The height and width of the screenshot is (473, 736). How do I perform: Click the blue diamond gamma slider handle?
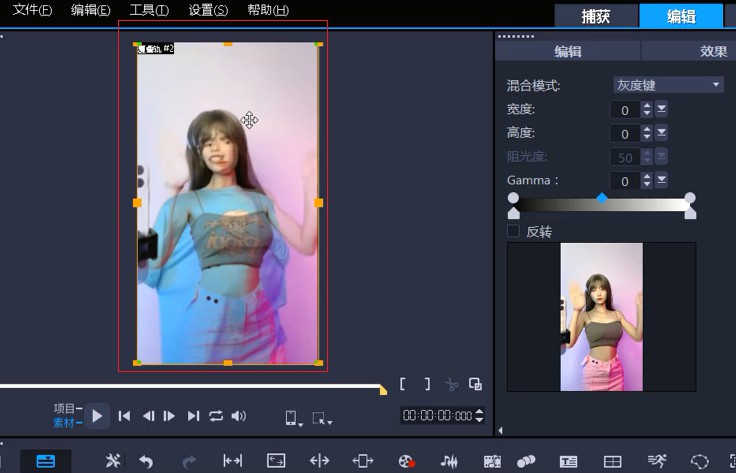[602, 198]
